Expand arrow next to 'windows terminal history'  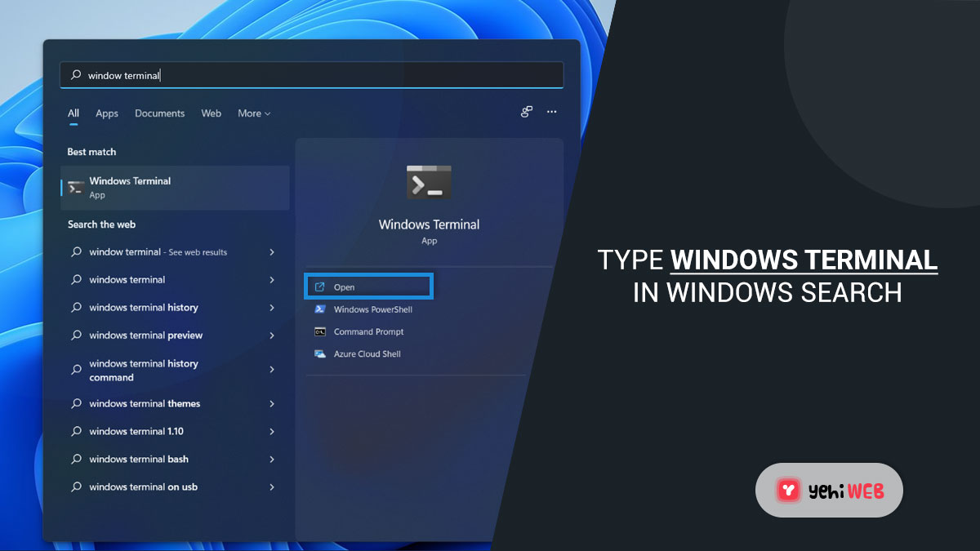[x=272, y=308]
